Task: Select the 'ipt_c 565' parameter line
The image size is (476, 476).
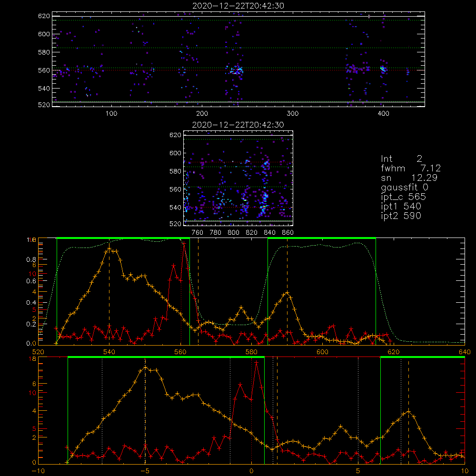Action: (x=404, y=197)
